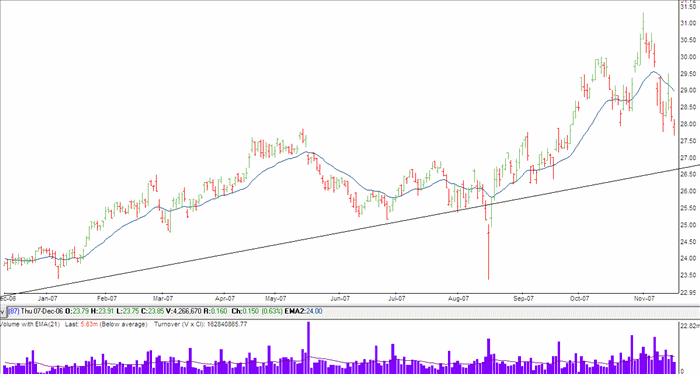This screenshot has width=700, height=374.
Task: Click the 22.82m volume scale label
Action: point(689,325)
